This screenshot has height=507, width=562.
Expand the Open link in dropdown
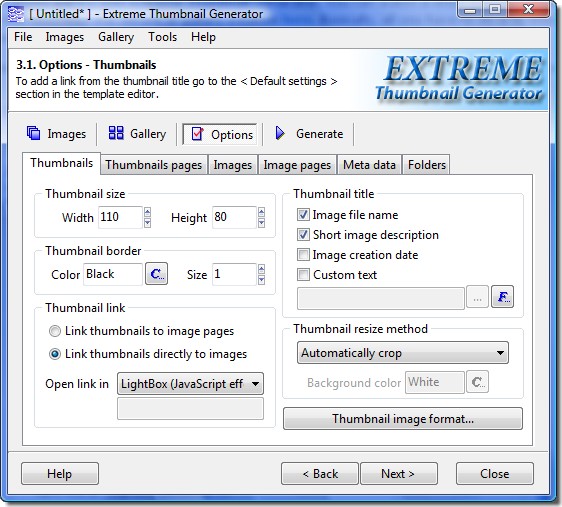(x=190, y=384)
